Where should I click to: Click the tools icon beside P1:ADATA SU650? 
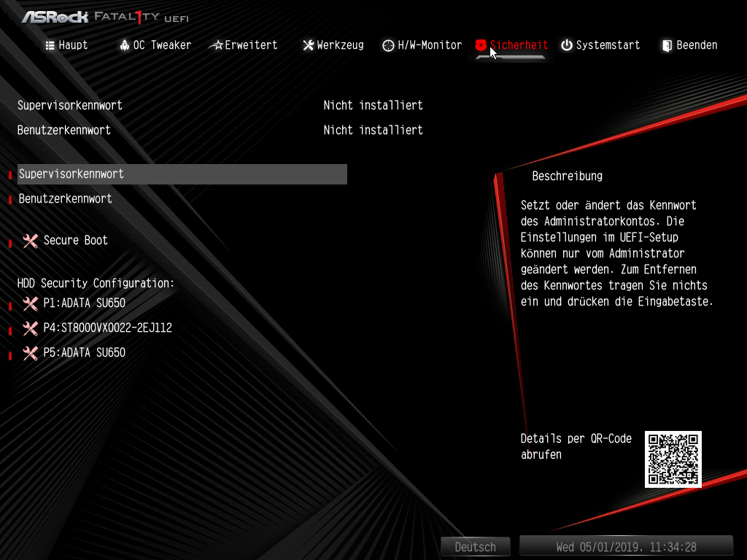pos(30,304)
